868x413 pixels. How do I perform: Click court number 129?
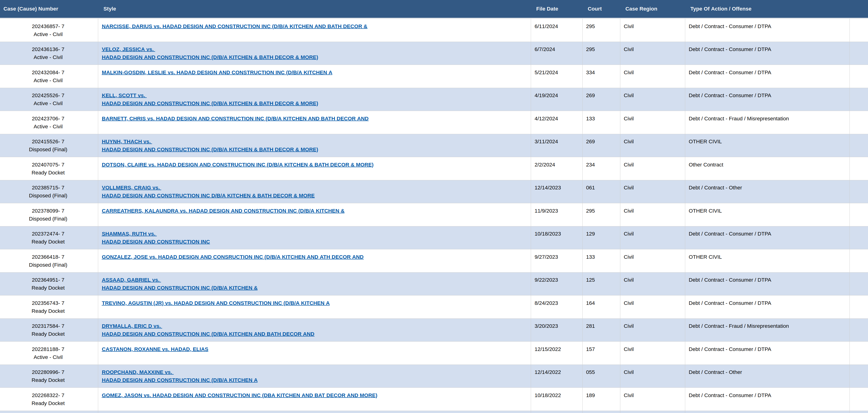pos(590,234)
